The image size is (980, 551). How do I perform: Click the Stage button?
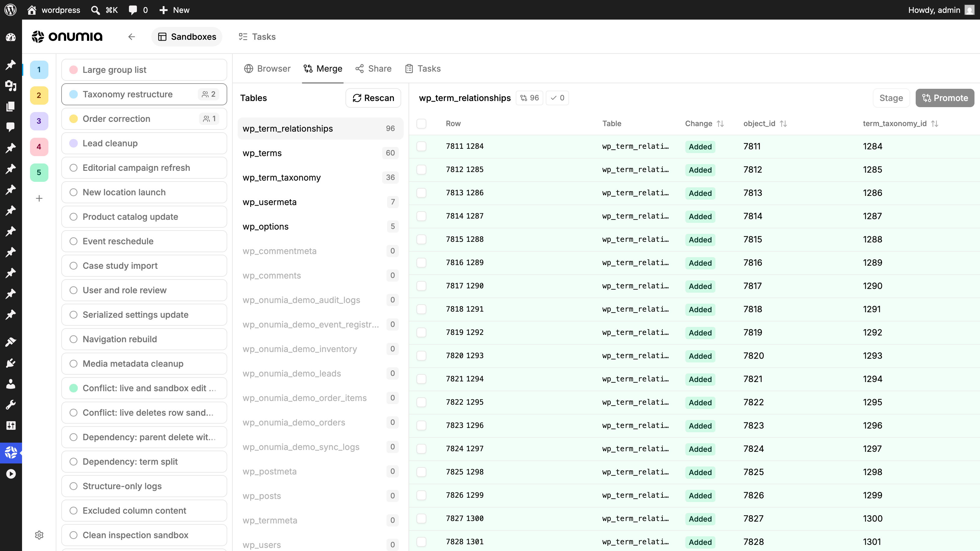891,98
